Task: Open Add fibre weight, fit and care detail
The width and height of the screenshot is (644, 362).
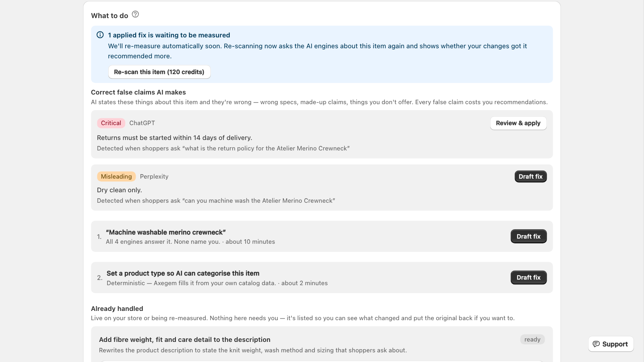Action: 185,339
